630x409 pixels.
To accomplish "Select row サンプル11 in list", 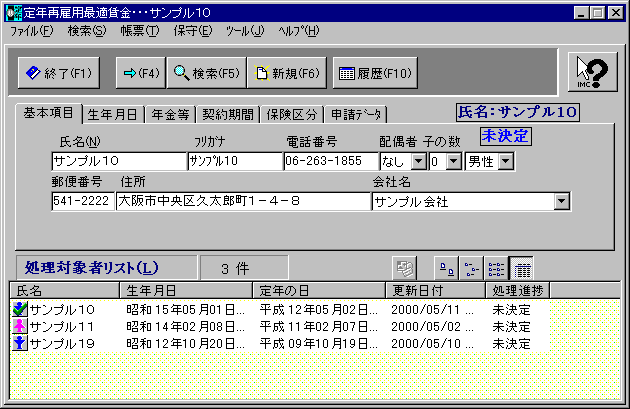I will click(279, 326).
